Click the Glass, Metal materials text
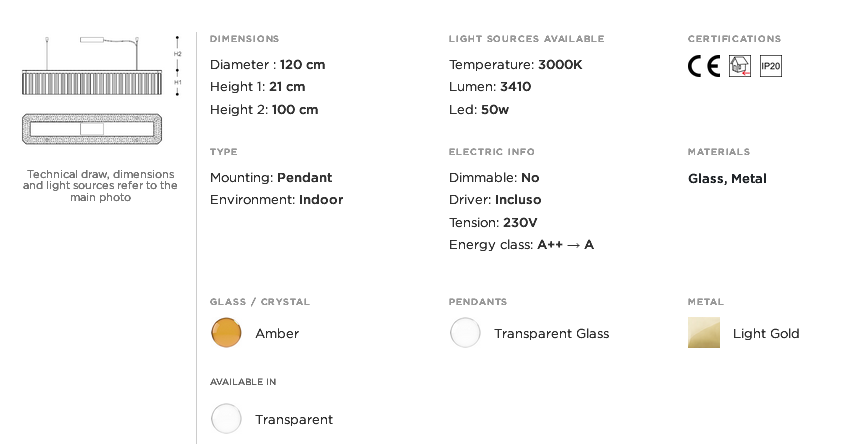Viewport: 844px width, 444px height. tap(727, 179)
